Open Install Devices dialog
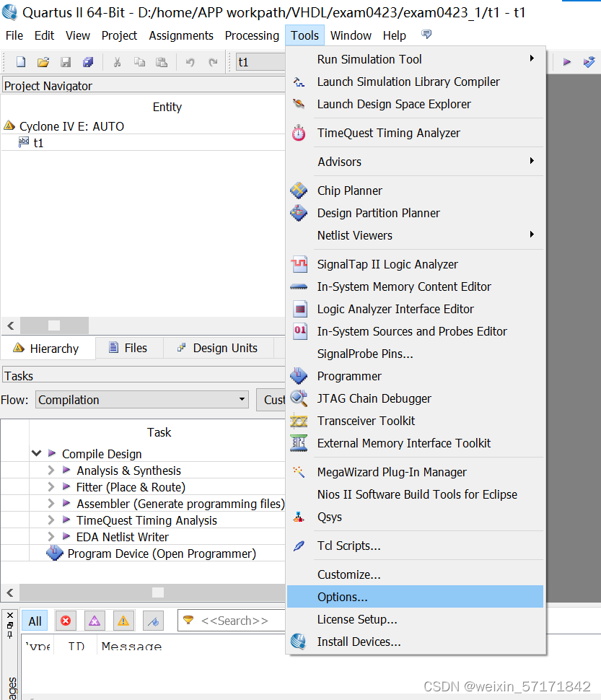This screenshot has height=700, width=601. [x=415, y=642]
